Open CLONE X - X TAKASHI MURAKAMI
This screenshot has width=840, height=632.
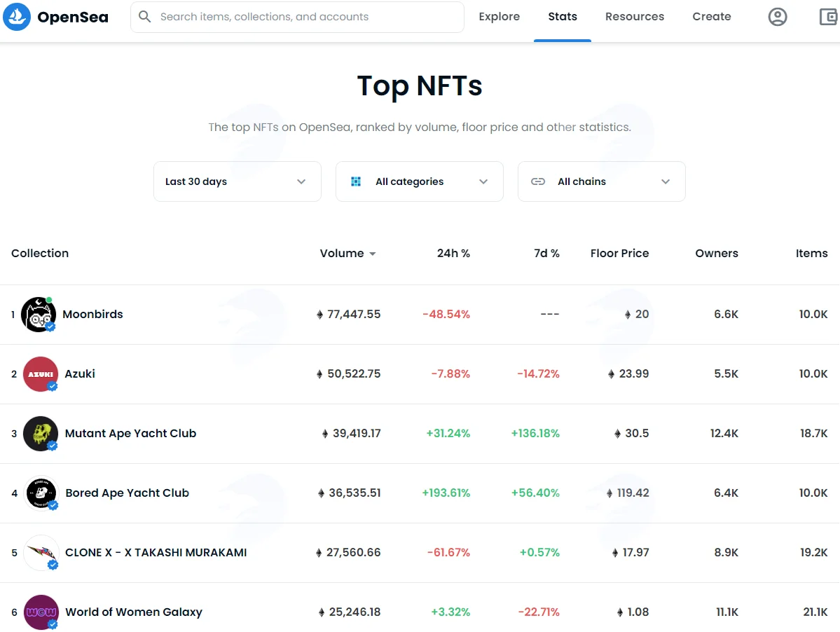[x=156, y=552]
